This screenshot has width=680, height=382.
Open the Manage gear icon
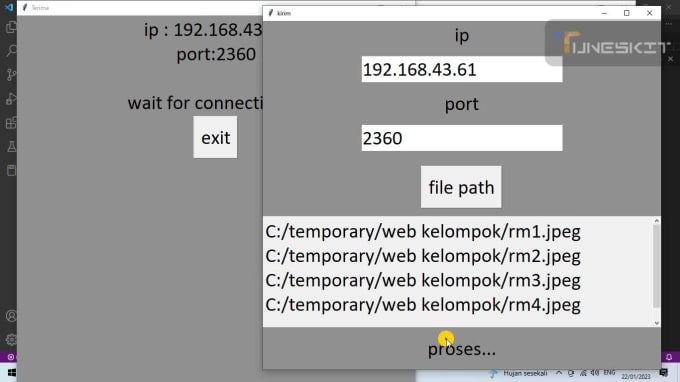pos(11,340)
